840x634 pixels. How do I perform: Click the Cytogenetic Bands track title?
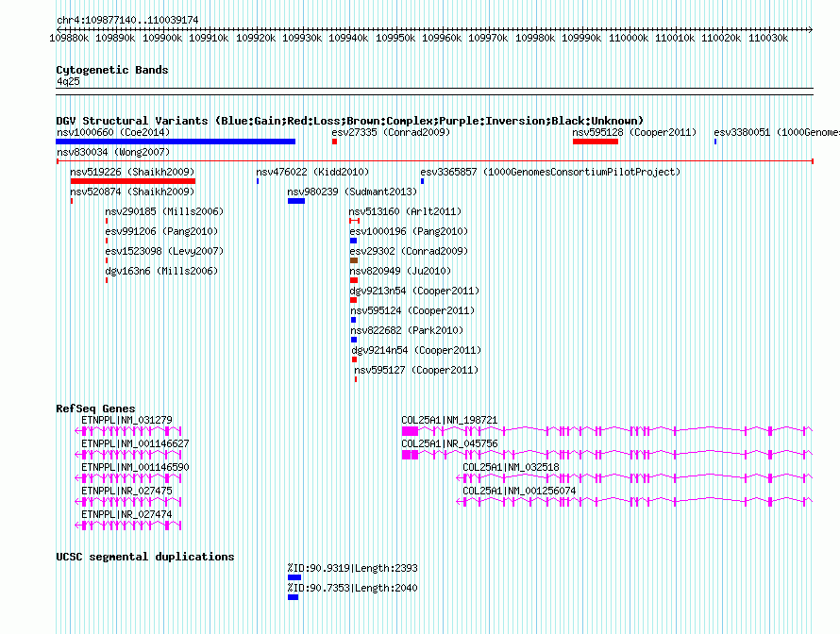coord(112,70)
